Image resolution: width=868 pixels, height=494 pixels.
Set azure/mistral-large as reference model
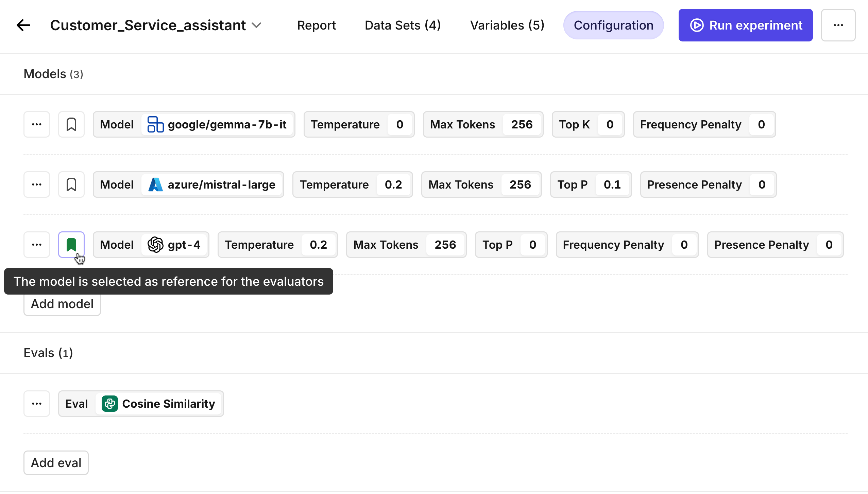(x=71, y=184)
